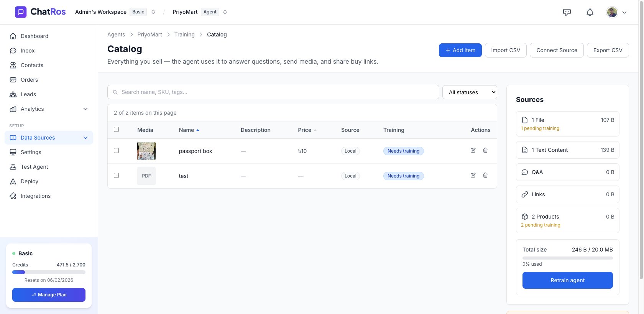644x314 pixels.
Task: Click the ৳10 price cell
Action: click(x=302, y=151)
